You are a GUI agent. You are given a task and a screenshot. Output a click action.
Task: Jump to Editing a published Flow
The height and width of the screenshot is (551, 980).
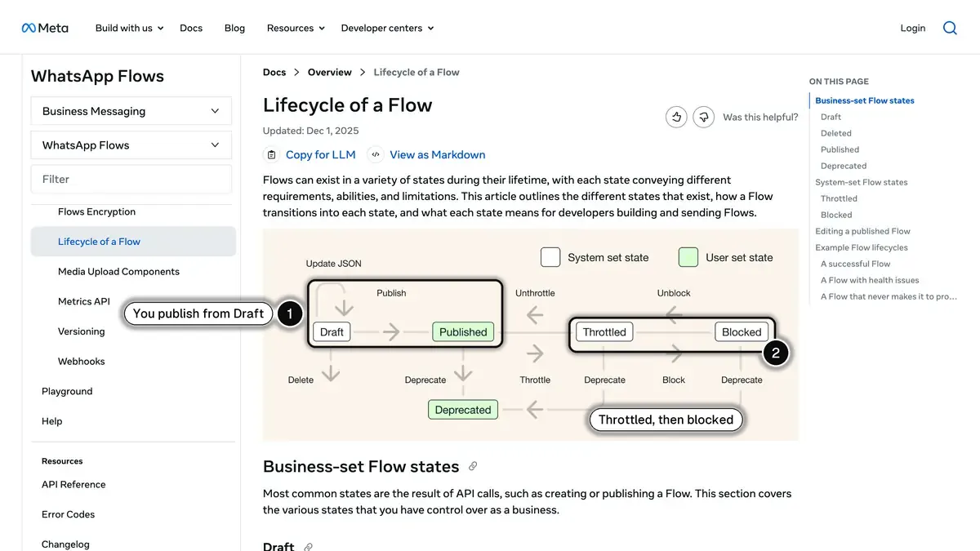pyautogui.click(x=862, y=231)
